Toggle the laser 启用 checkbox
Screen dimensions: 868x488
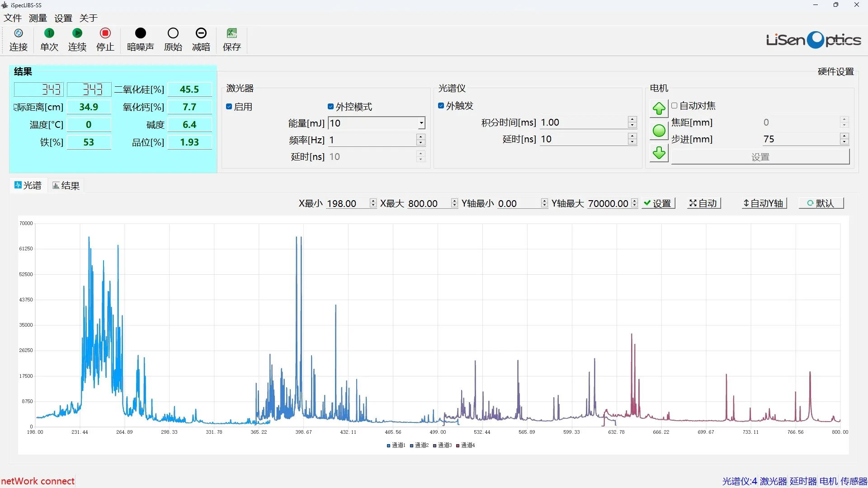tap(229, 107)
